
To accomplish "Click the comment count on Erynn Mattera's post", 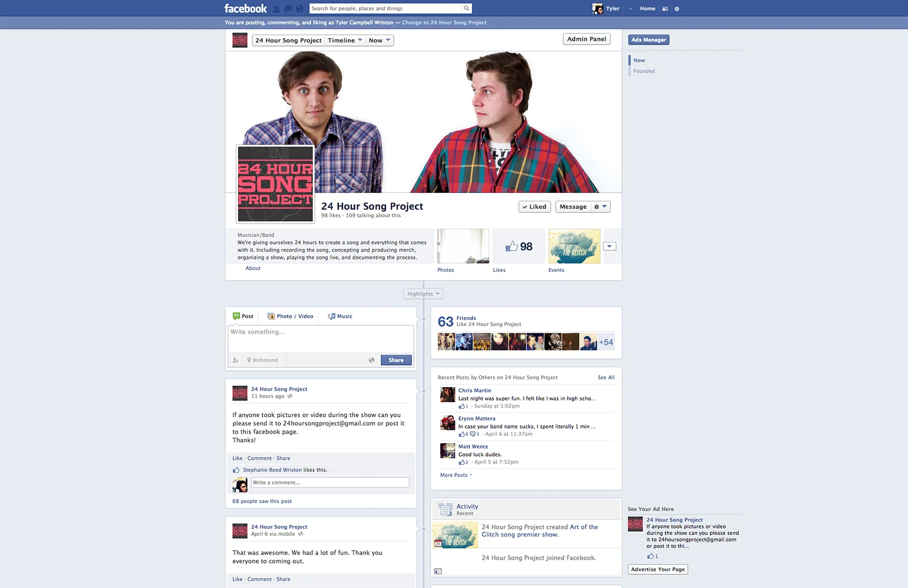I will click(x=474, y=434).
